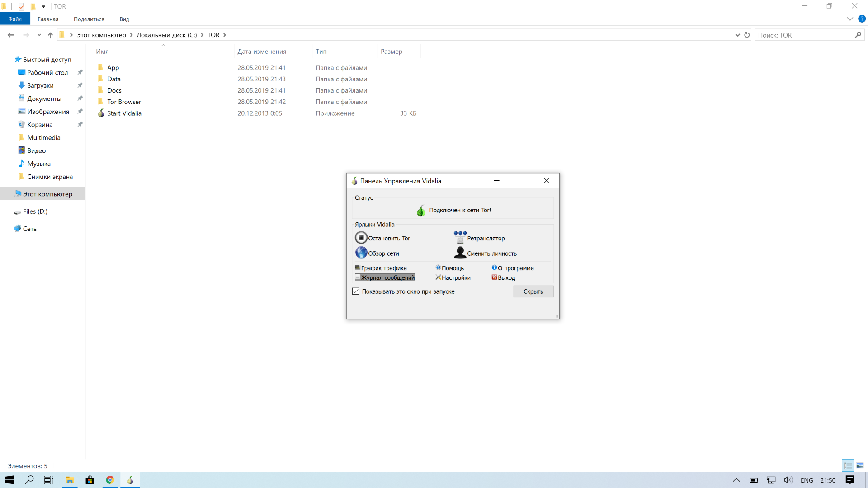The height and width of the screenshot is (488, 868).
Task: Switch to Chrome in taskbar
Action: click(110, 480)
